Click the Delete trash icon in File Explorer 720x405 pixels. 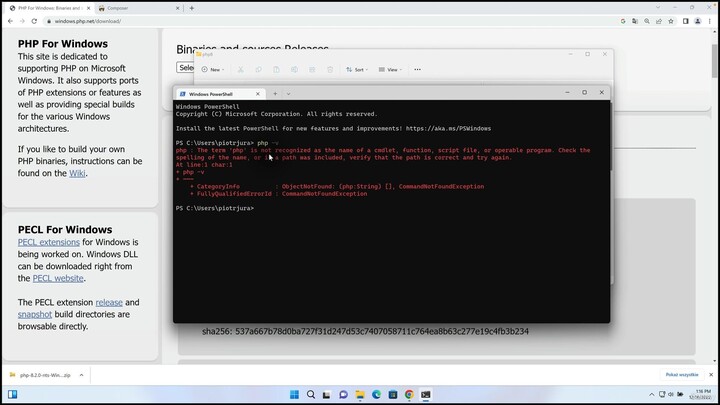[x=329, y=70]
